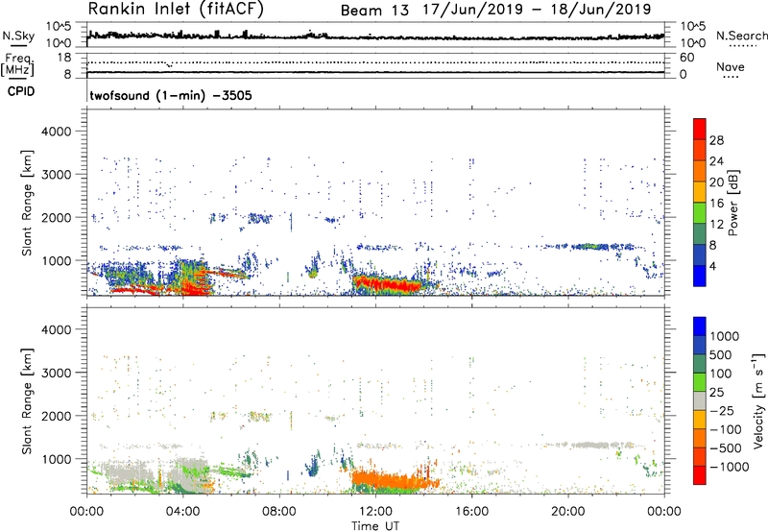Click the 'Freq. [MHz]' axis label
The height and width of the screenshot is (532, 768).
18,64
